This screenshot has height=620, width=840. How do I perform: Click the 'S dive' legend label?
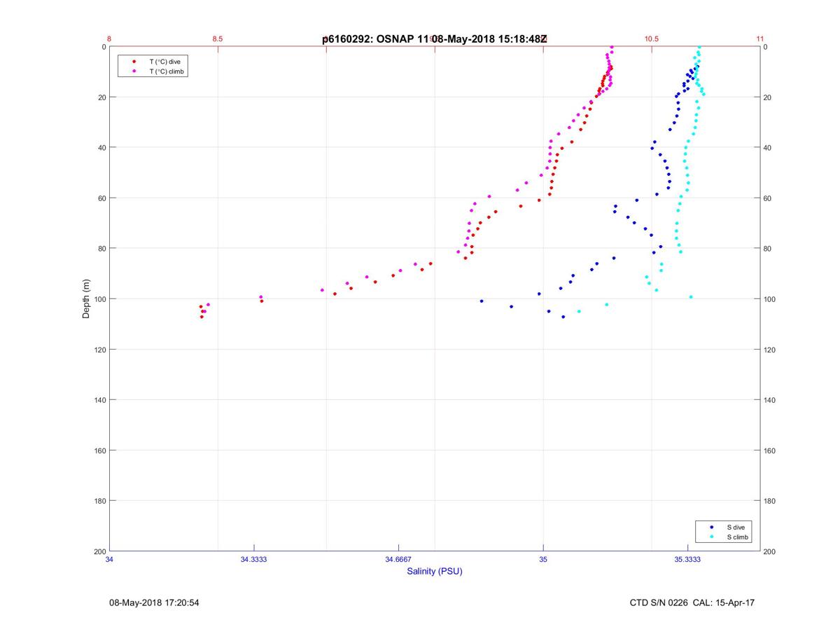click(735, 527)
